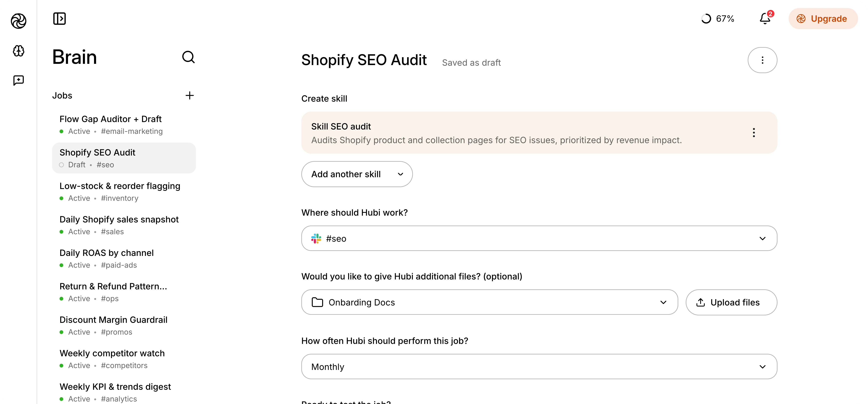Click the Where should Hubi work? label

[x=354, y=213]
